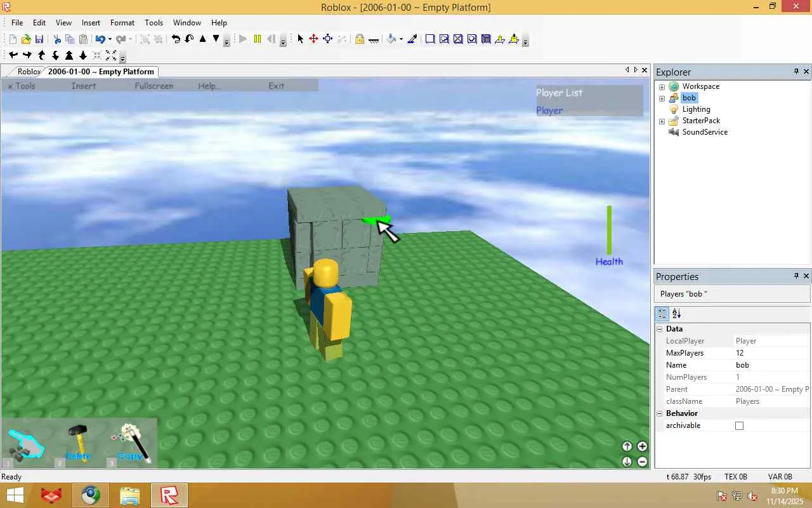
Task: Save the place with the floppy disk icon
Action: click(39, 39)
